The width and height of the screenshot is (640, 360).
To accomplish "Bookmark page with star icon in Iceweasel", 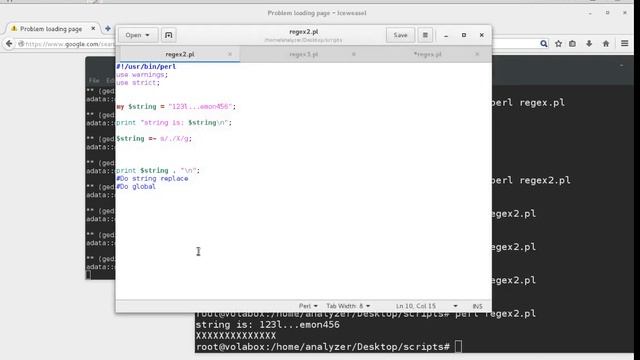I will point(558,44).
